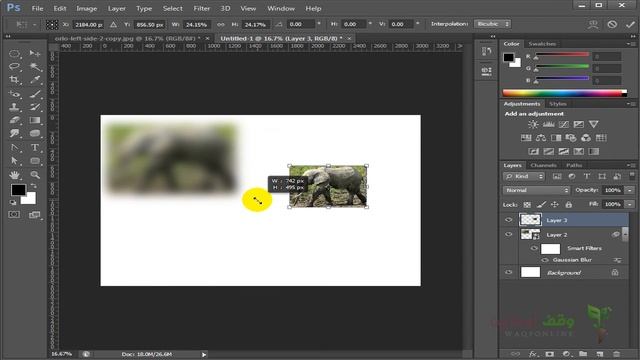Edit Gaussian Blur blending options icon
The height and width of the screenshot is (360, 640).
[x=617, y=260]
